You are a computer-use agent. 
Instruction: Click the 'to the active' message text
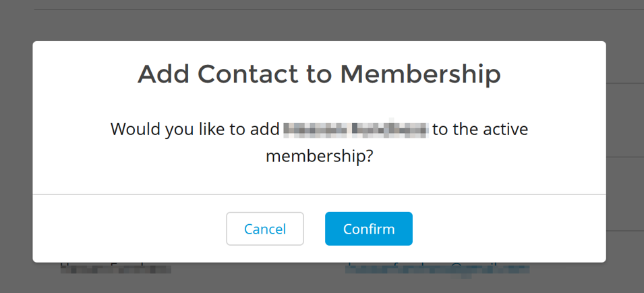480,129
